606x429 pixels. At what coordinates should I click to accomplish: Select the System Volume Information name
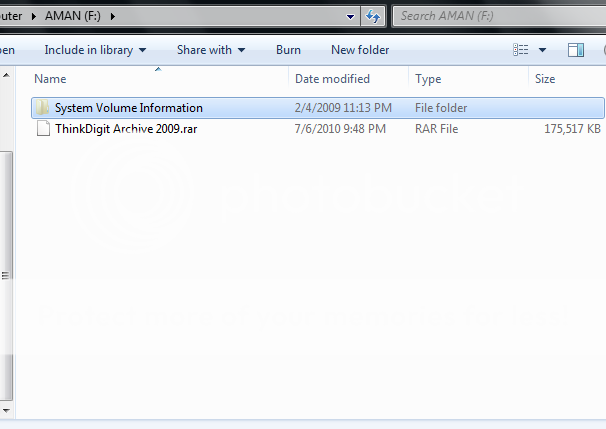click(129, 108)
